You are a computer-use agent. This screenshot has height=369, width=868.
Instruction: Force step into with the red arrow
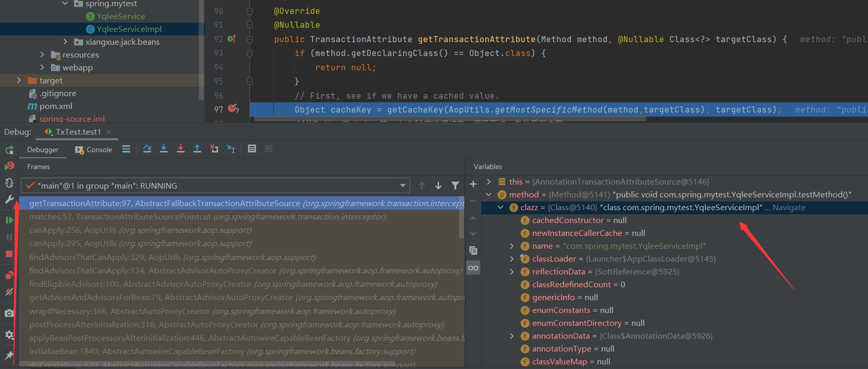click(x=181, y=149)
